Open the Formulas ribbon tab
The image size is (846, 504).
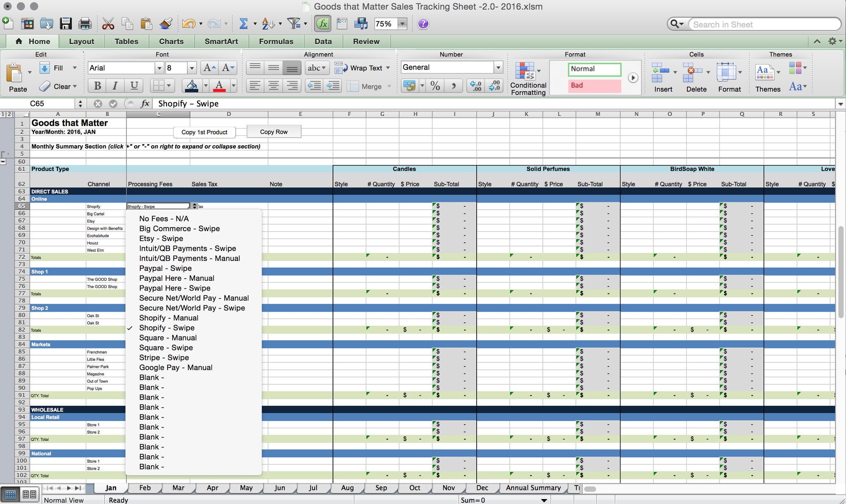coord(276,41)
